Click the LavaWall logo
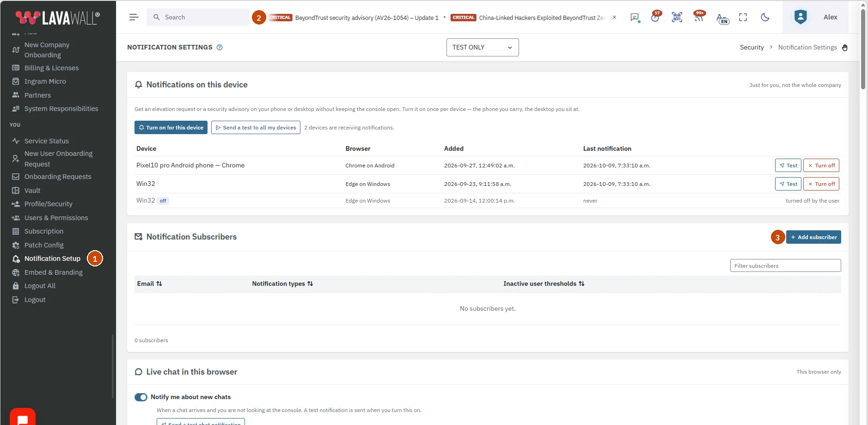This screenshot has height=425, width=868. point(57,18)
